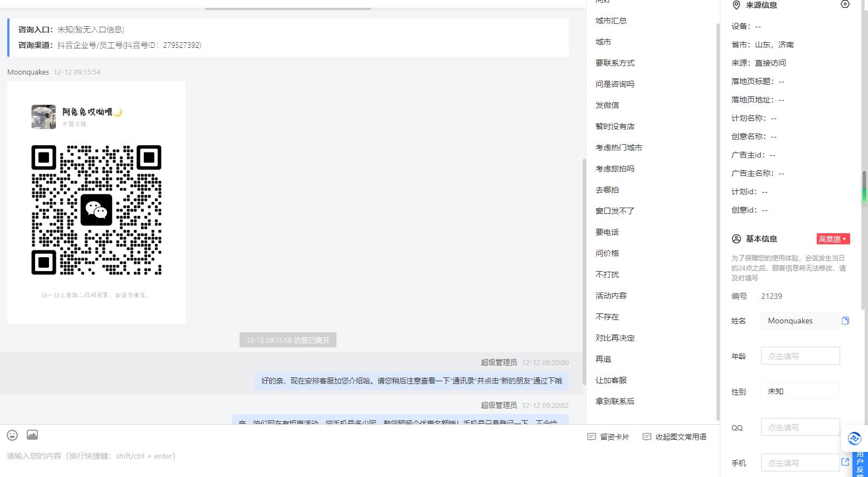Viewport: 868px width, 477px height.
Task: Select the quick phrase 考虑热门城市
Action: click(618, 147)
